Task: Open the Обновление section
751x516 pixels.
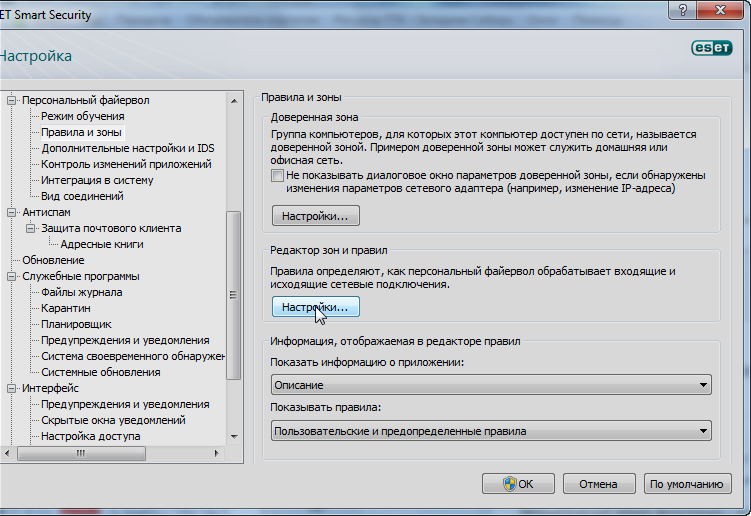Action: tap(53, 260)
